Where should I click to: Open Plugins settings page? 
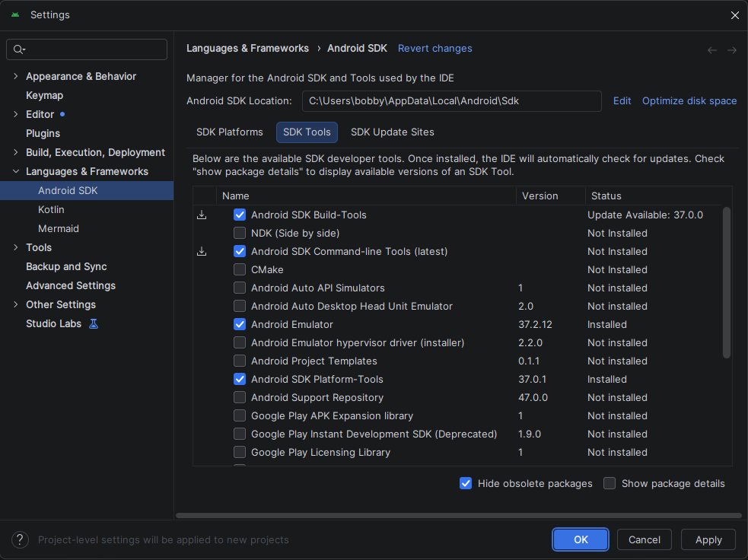(x=43, y=134)
